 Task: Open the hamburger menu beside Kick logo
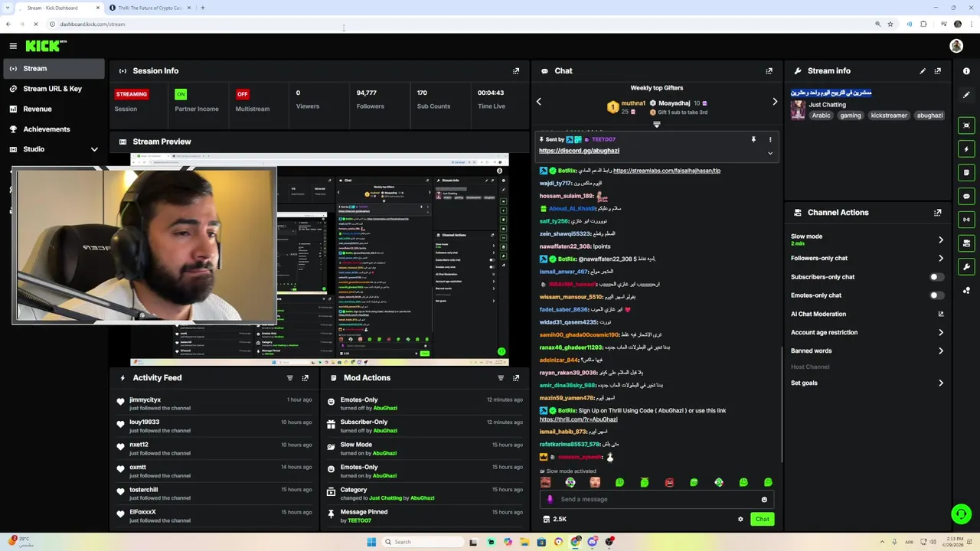click(x=13, y=46)
